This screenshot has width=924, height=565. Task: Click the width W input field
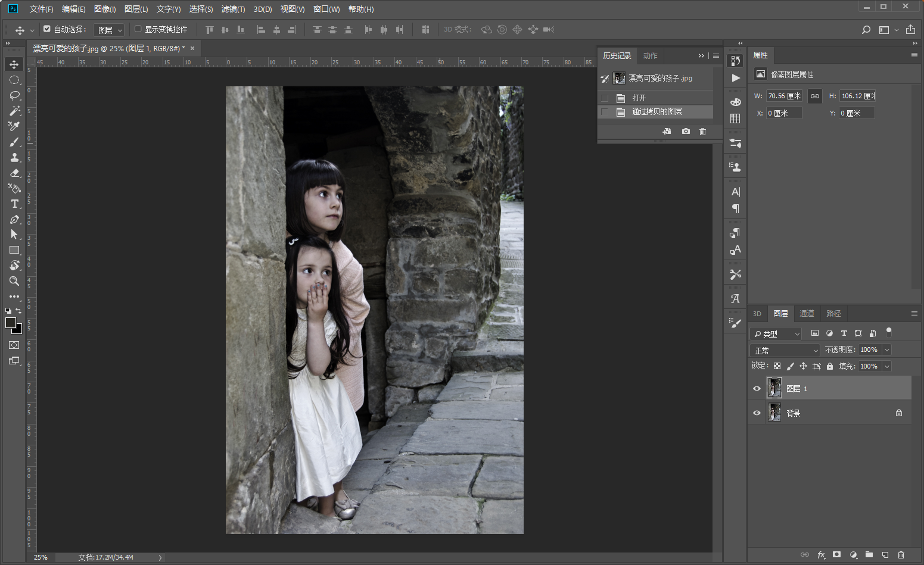pyautogui.click(x=784, y=96)
